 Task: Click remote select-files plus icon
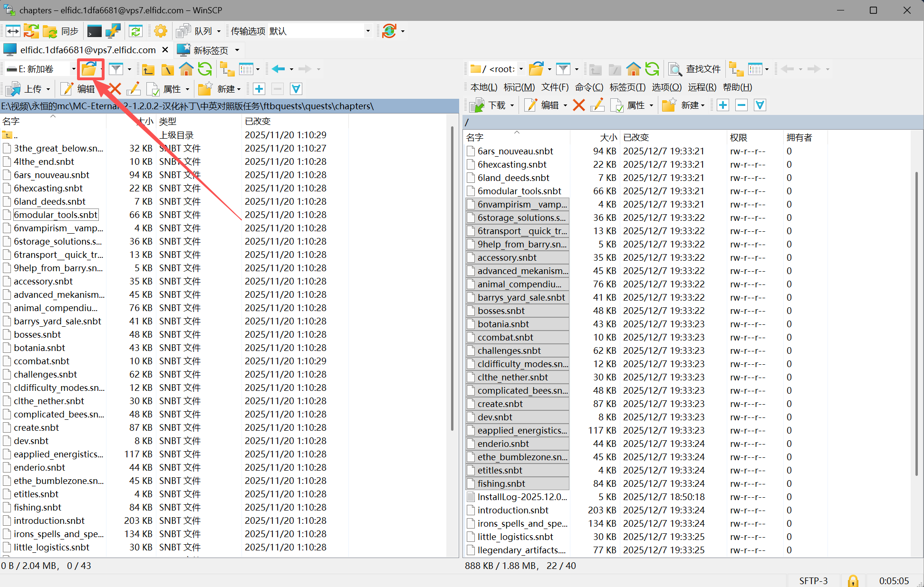(x=723, y=105)
